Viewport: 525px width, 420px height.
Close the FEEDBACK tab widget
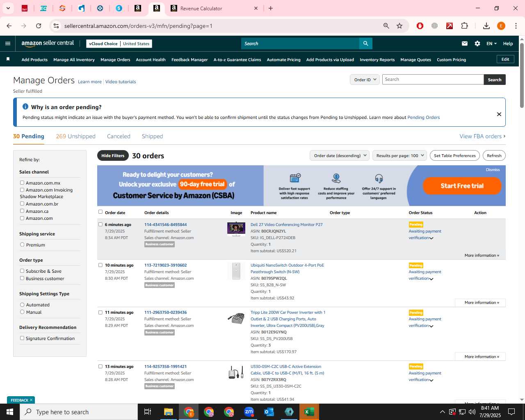point(31,400)
